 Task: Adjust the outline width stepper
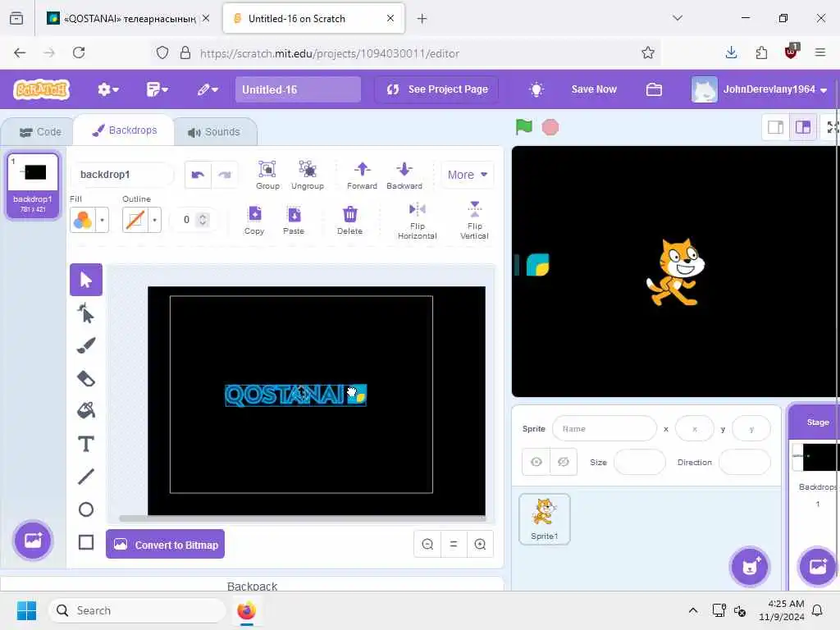[203, 220]
